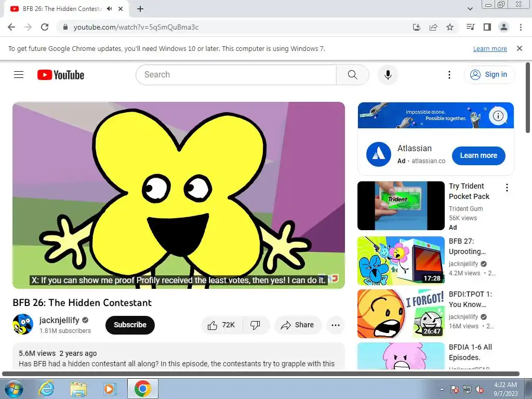Open Try Trident Pocket Pack title

[469, 191]
